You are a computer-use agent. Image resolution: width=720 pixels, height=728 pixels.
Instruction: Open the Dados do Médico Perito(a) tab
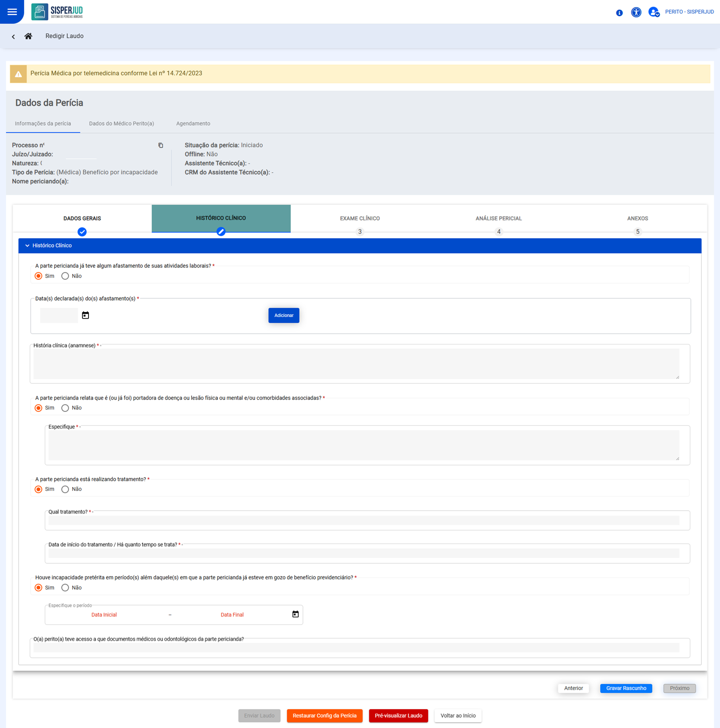click(x=121, y=124)
